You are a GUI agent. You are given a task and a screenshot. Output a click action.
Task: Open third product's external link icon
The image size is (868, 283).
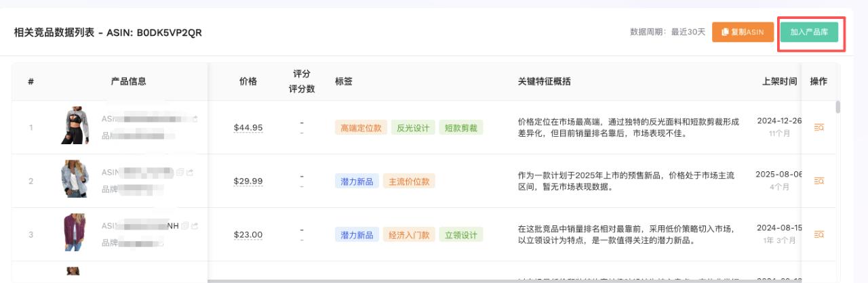click(195, 225)
